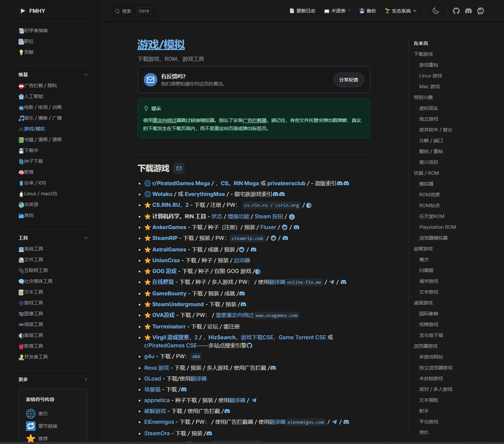This screenshot has width=504, height=444.
Task: Jump to Linux 游戏 in page outline
Action: point(431,76)
